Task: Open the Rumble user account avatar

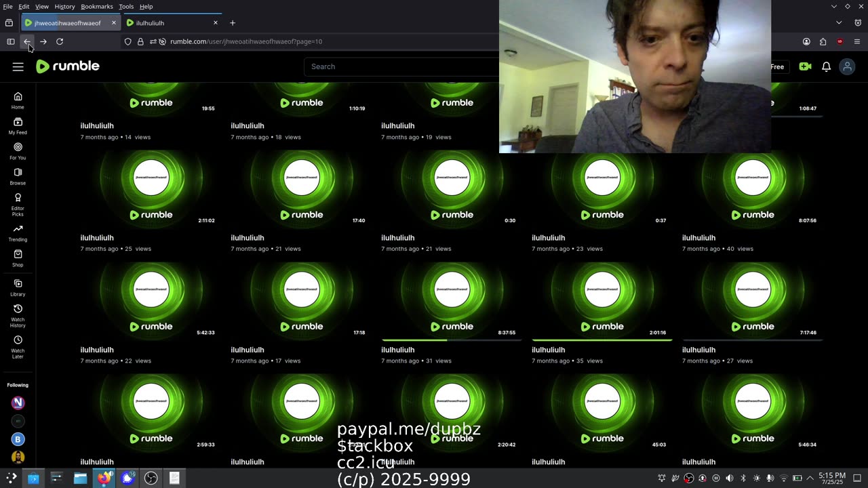Action: pyautogui.click(x=847, y=66)
